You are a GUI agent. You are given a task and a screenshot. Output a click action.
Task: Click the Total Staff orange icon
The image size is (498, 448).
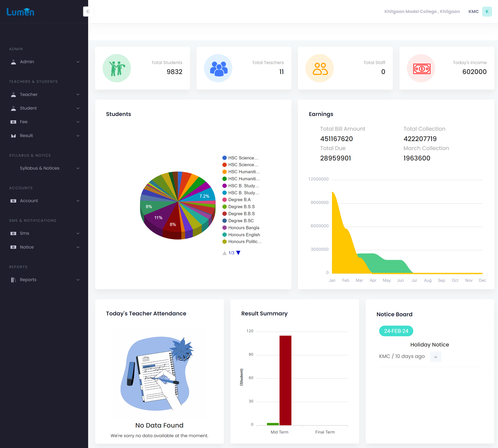coord(320,68)
